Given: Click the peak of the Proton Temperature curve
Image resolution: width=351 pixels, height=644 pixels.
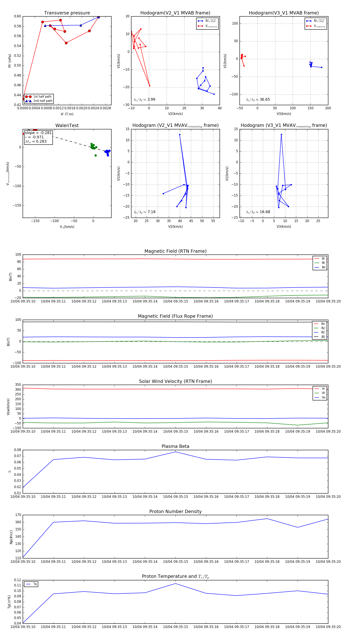Looking at the screenshot, I should 175,584.
